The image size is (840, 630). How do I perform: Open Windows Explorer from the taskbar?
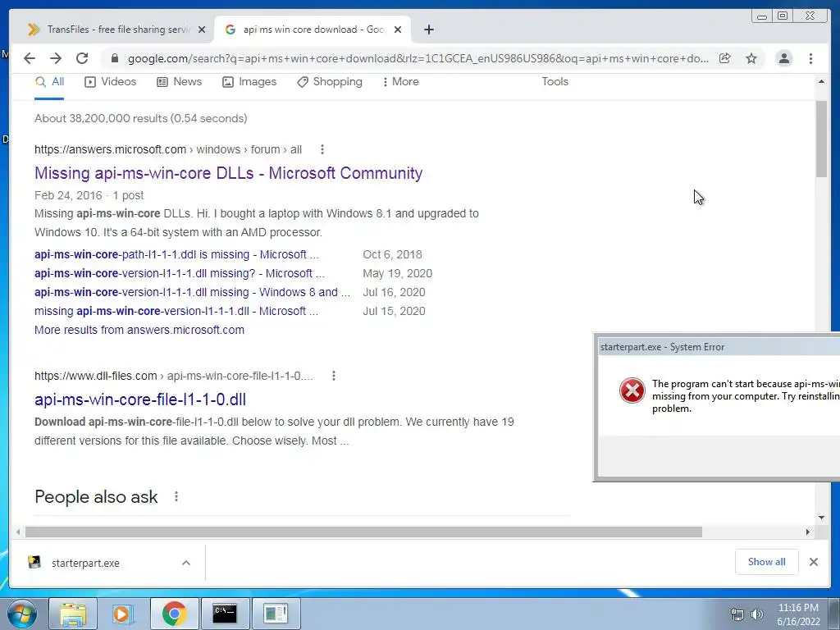[73, 614]
